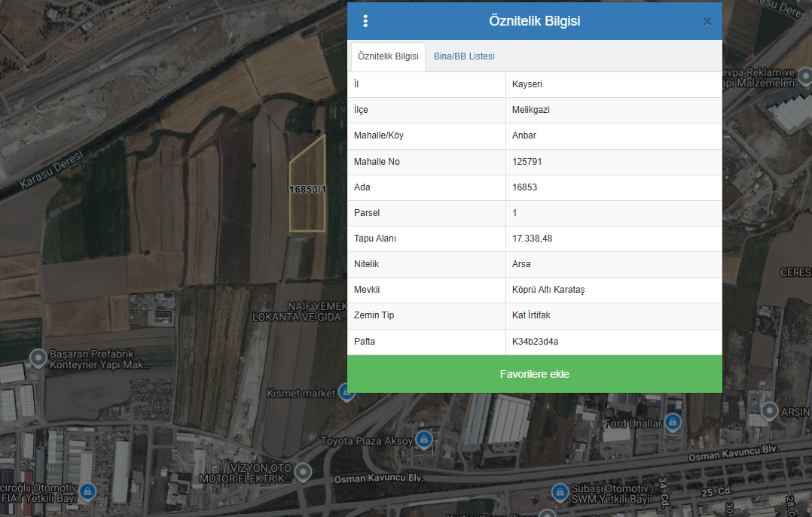The height and width of the screenshot is (517, 812).
Task: Open the Parsel value 1 link
Action: 514,213
